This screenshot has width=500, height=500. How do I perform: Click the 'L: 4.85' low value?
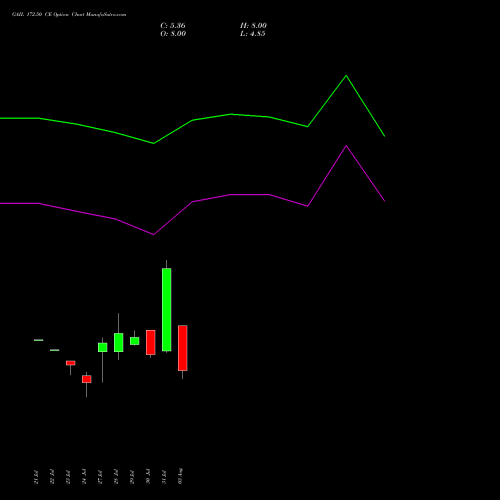coord(253,34)
